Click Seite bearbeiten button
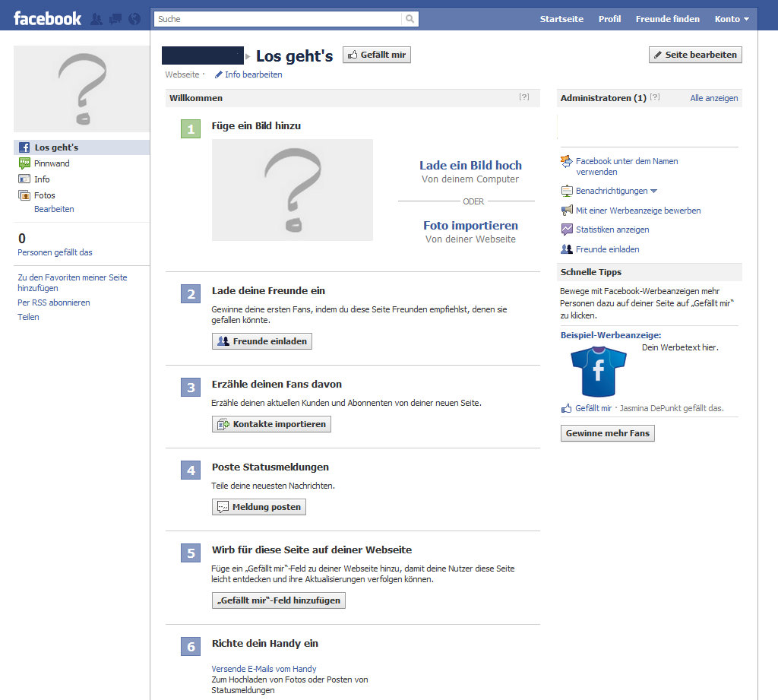Image resolution: width=778 pixels, height=700 pixels. coord(695,55)
